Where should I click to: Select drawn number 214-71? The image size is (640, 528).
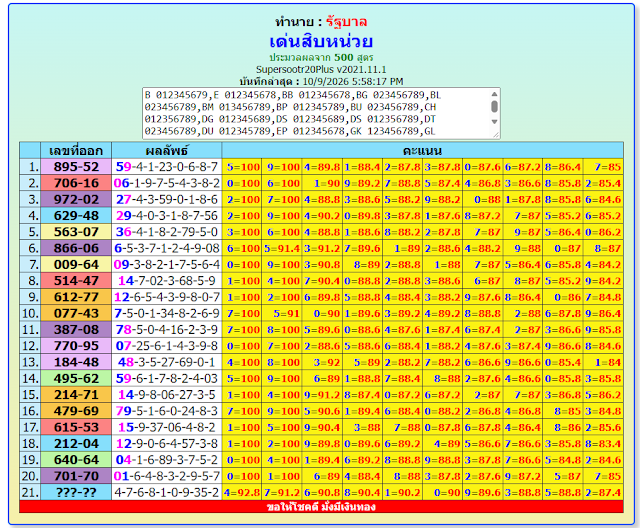76,395
